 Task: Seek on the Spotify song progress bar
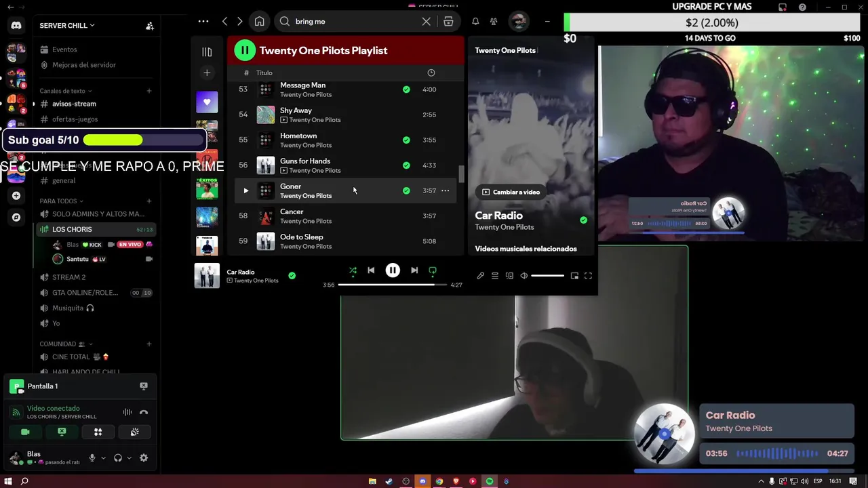(392, 285)
